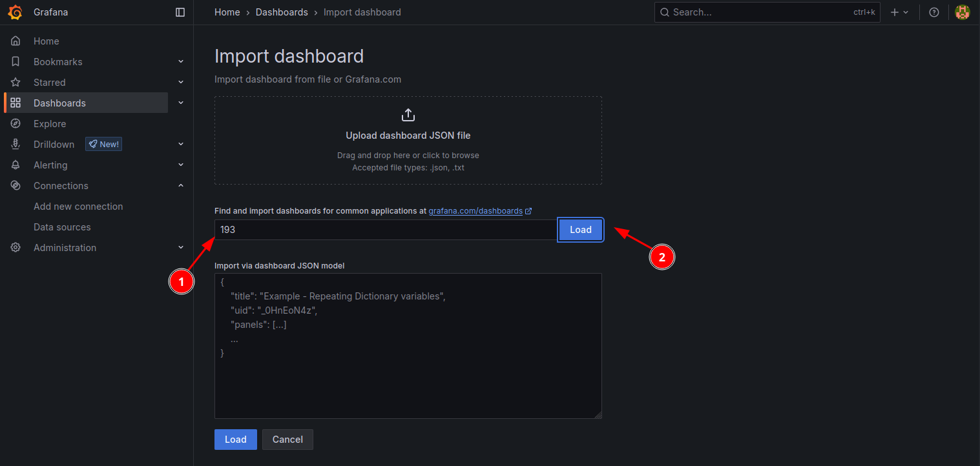Open the help question mark icon
The width and height of the screenshot is (980, 466).
[933, 12]
